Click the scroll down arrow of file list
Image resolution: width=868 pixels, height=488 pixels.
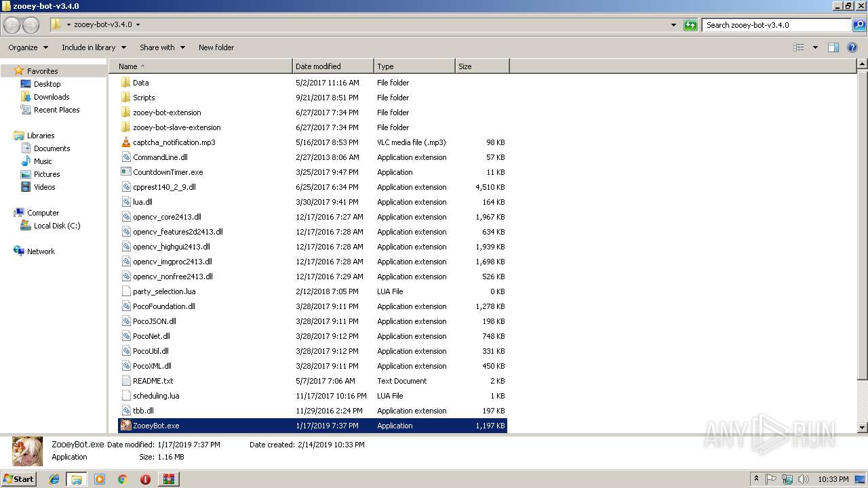[863, 428]
